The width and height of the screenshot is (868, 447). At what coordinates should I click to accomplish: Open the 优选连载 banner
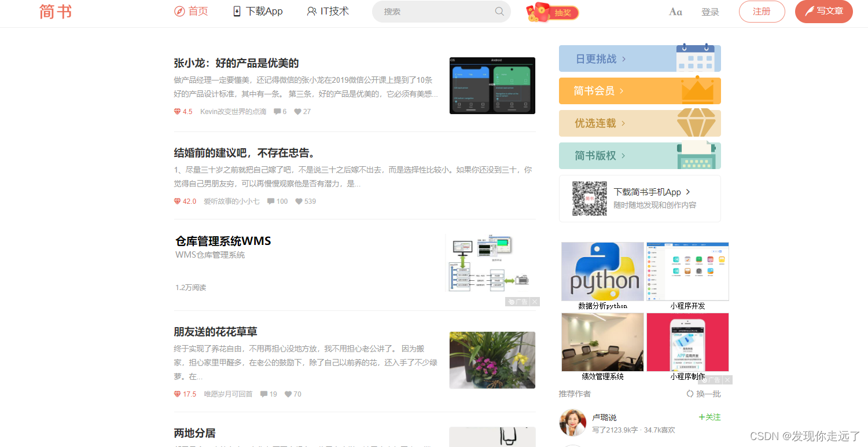coord(640,123)
